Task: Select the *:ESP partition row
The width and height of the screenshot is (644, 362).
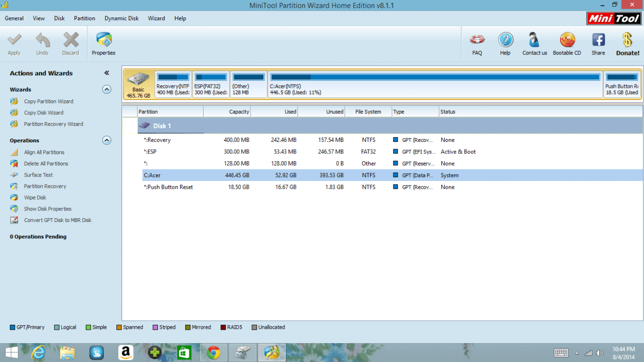Action: pos(392,152)
